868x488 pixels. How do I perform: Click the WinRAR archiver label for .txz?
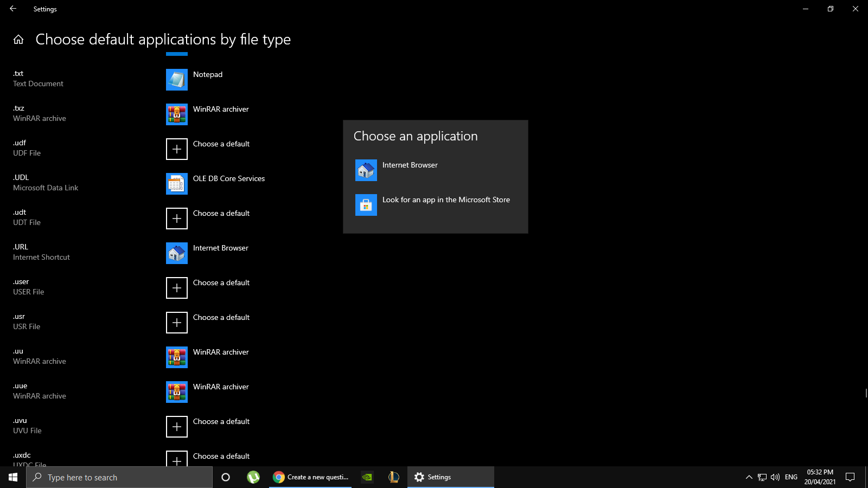221,109
